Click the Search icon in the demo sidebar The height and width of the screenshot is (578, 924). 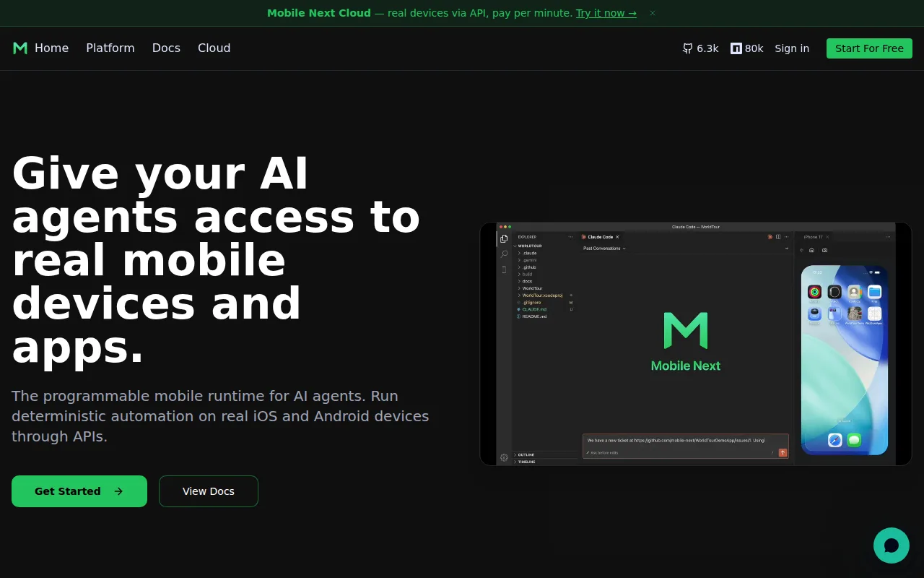pos(504,254)
